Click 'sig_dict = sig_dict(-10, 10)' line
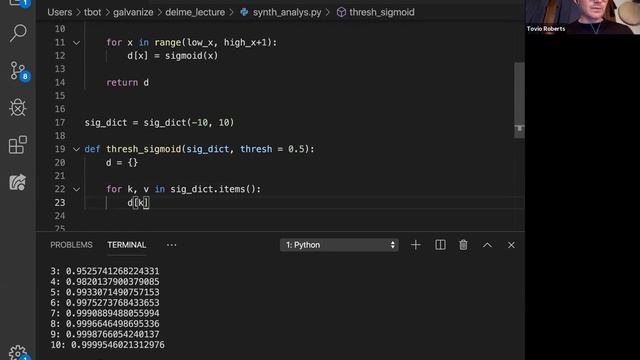This screenshot has height=360, width=640. tap(159, 122)
